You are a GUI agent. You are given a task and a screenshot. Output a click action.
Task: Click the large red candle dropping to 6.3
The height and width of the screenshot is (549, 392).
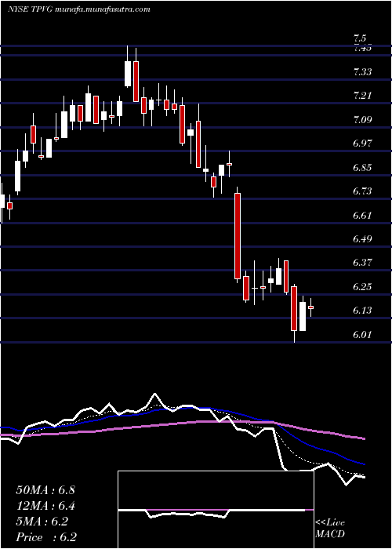[x=238, y=236]
